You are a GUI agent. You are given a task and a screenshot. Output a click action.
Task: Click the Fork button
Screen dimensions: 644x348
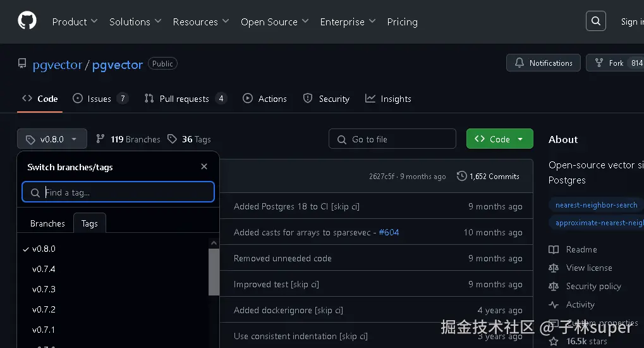coord(615,63)
